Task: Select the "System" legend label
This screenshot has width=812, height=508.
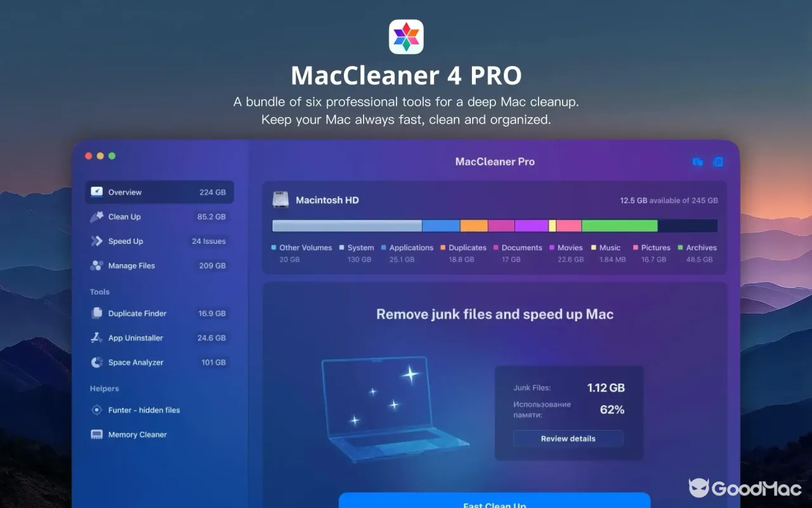Action: click(x=360, y=248)
